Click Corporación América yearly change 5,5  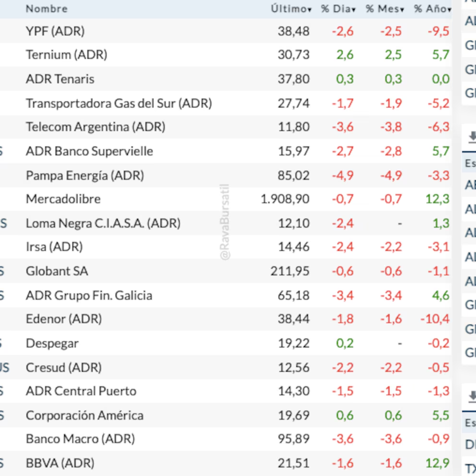441,415
